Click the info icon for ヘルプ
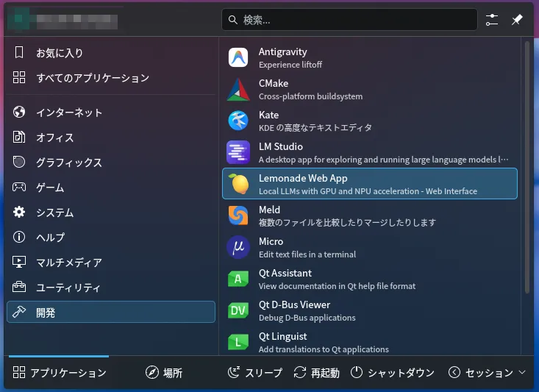Viewport: 539px width, 392px height. (x=19, y=237)
